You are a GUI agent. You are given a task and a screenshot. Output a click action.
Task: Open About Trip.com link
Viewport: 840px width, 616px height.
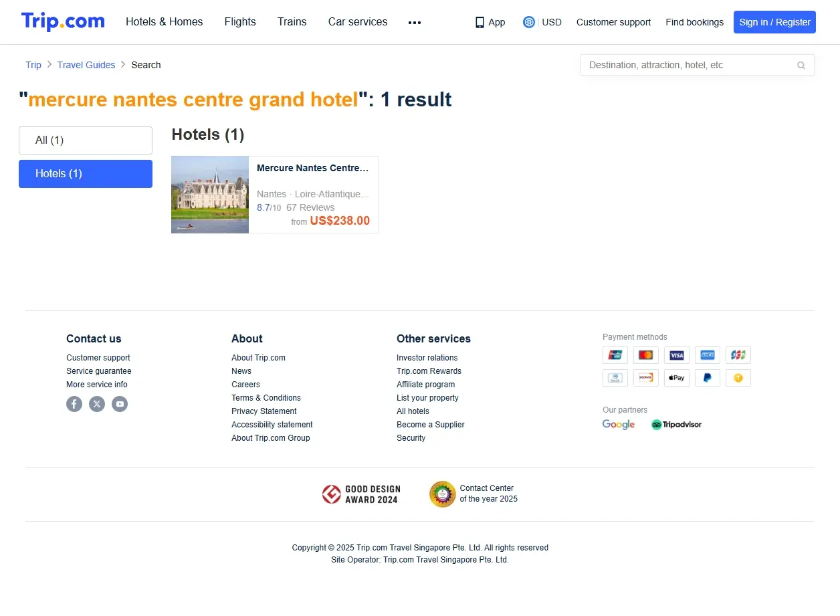[x=258, y=358]
